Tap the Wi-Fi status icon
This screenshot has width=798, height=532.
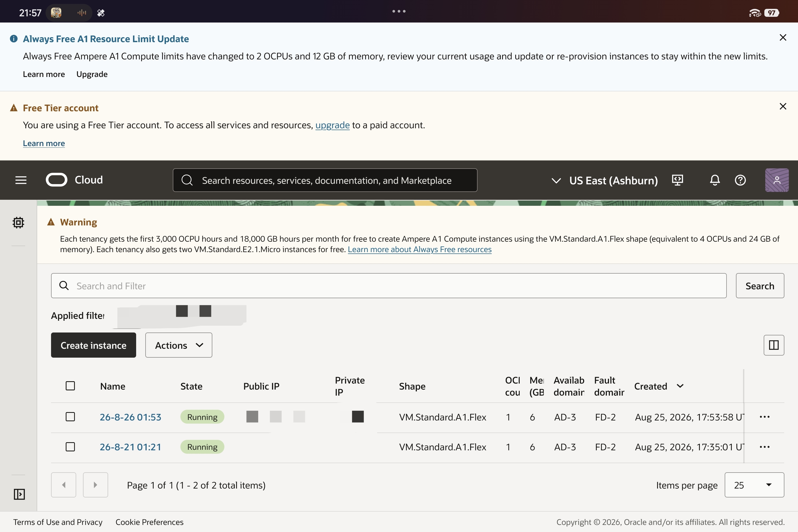pos(755,13)
